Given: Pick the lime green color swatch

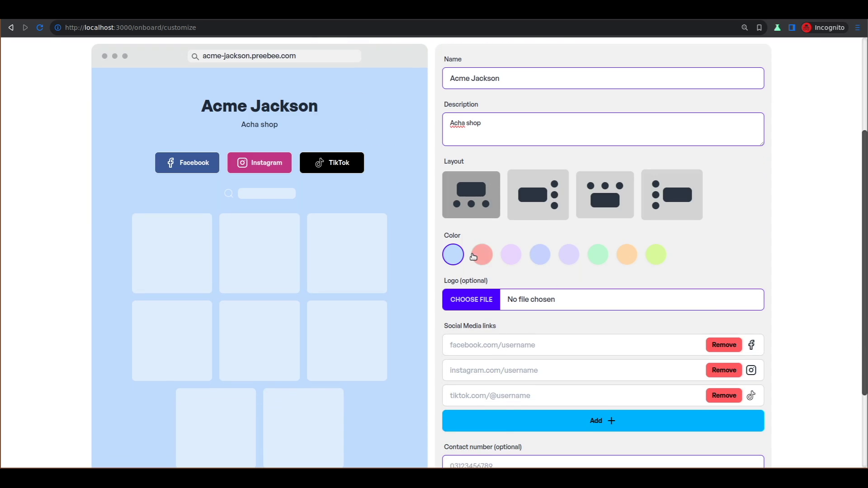Looking at the screenshot, I should [656, 254].
